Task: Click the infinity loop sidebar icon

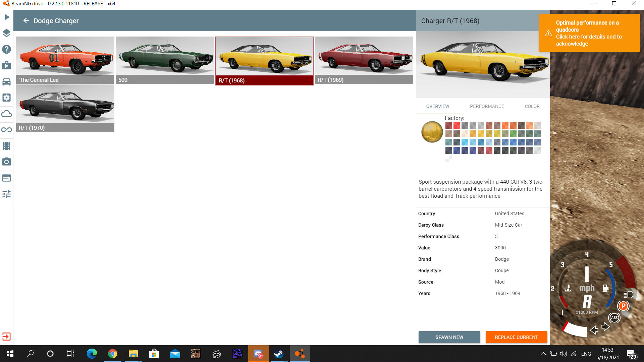Action: (6, 130)
